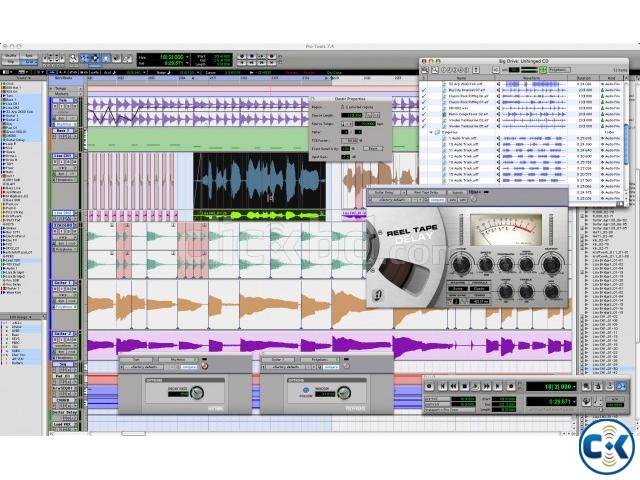Click the Markers ruler name
The width and height of the screenshot is (640, 480).
62,94
